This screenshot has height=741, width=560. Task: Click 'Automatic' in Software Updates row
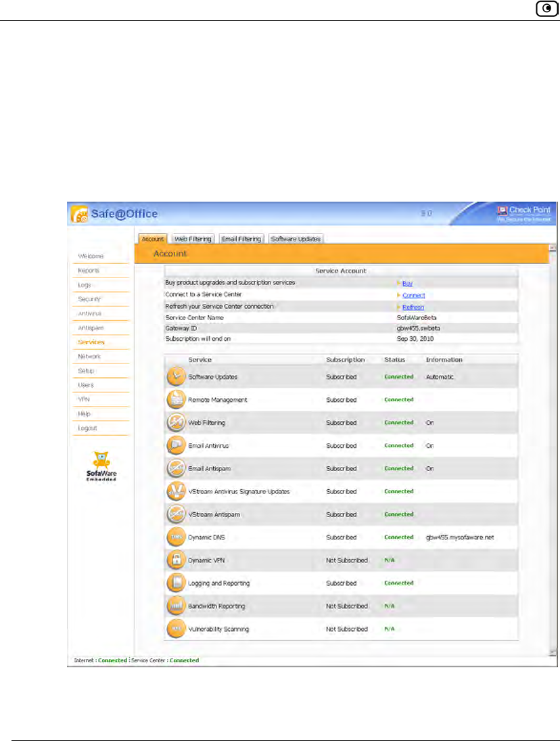(x=440, y=377)
